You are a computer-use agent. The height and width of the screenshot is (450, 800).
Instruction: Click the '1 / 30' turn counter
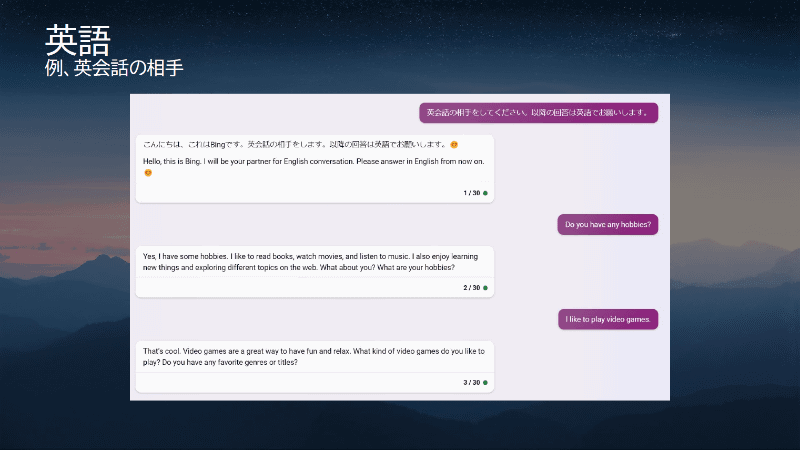[472, 193]
